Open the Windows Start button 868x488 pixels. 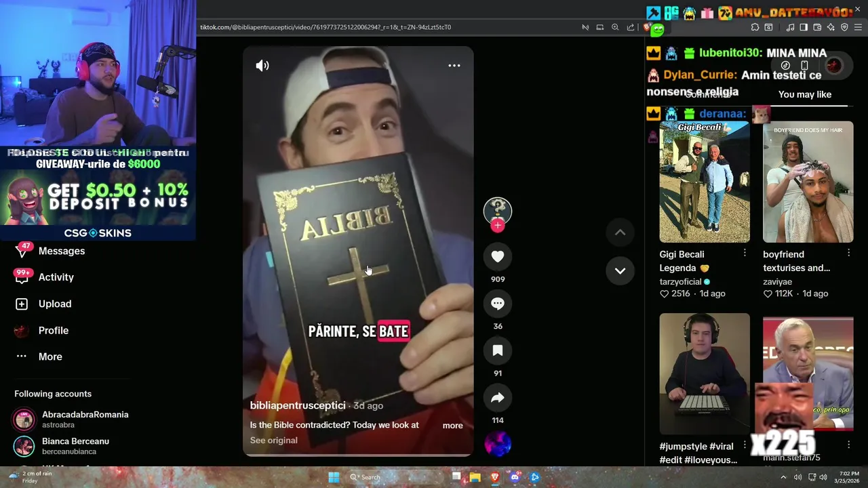click(334, 477)
